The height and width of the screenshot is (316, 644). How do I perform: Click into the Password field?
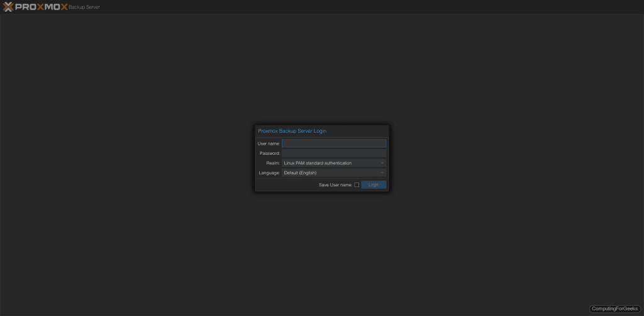[x=334, y=153]
